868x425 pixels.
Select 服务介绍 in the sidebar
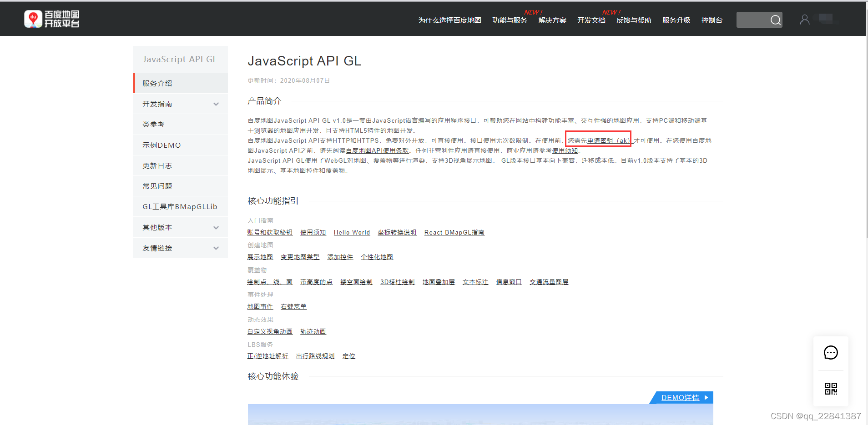point(180,83)
